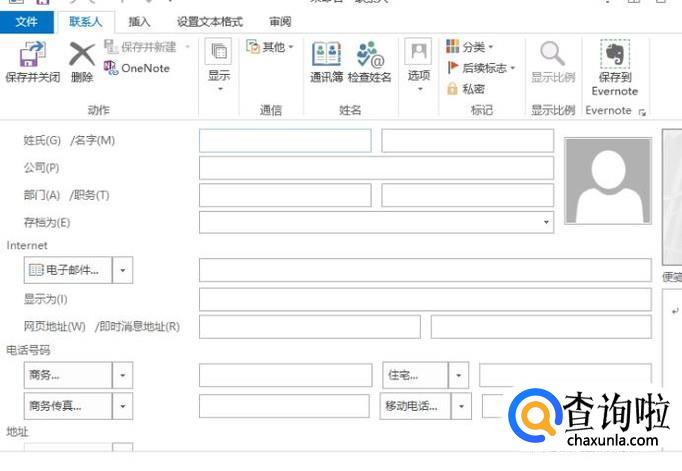This screenshot has height=471, width=682.
Task: Expand the Business phone type arrow
Action: tap(123, 375)
